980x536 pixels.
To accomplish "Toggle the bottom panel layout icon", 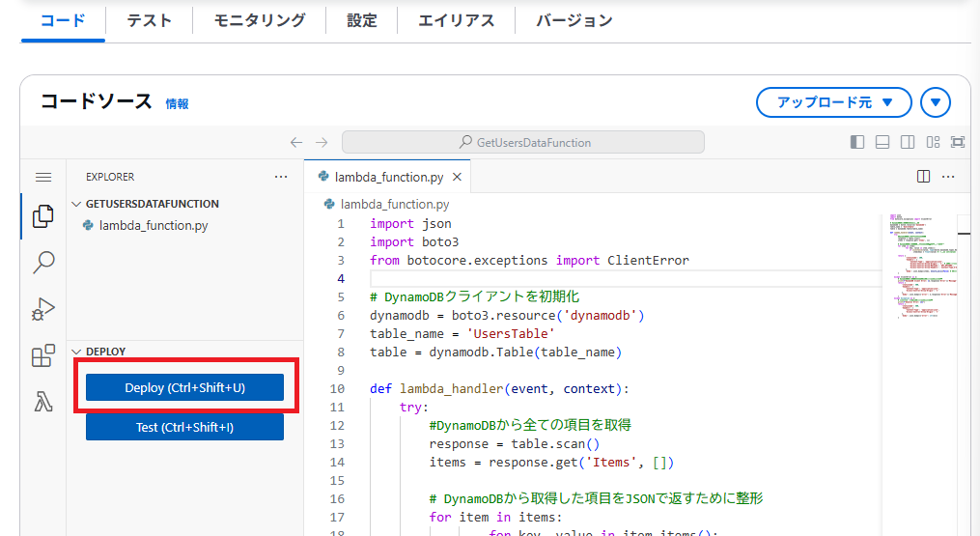I will 882,142.
